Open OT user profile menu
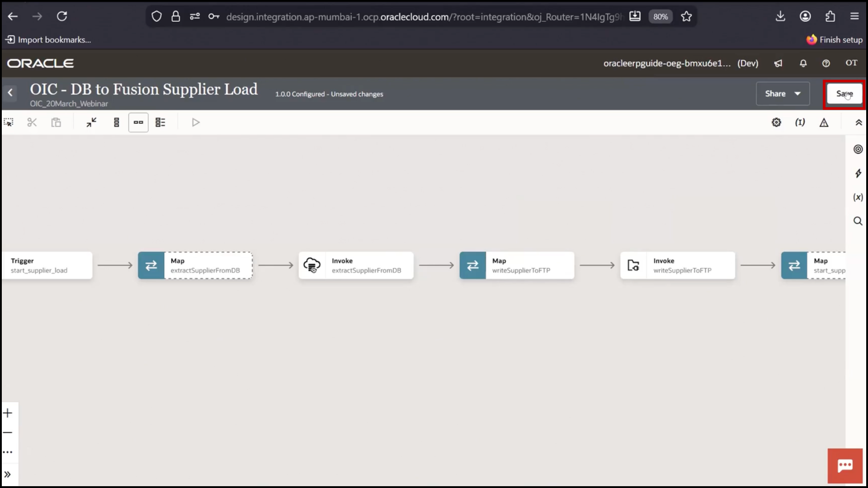The image size is (868, 488). (851, 63)
